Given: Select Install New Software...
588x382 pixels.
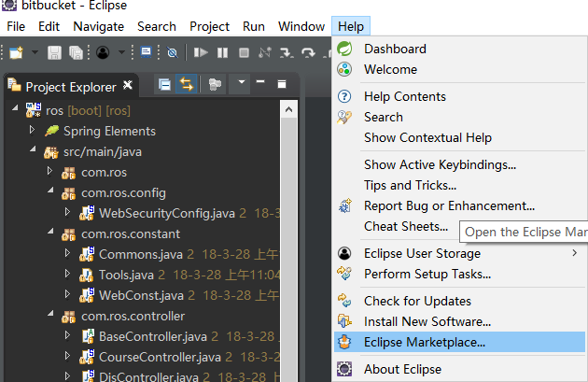Looking at the screenshot, I should click(x=459, y=321).
